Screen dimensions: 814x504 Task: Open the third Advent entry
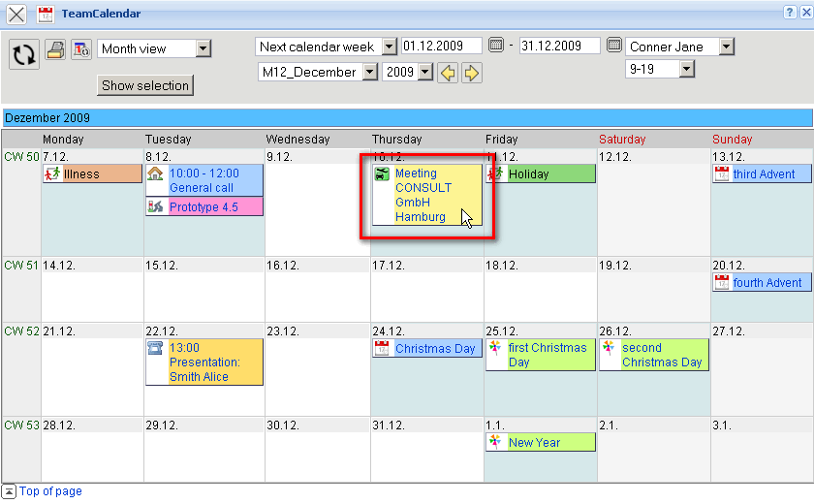coord(763,173)
